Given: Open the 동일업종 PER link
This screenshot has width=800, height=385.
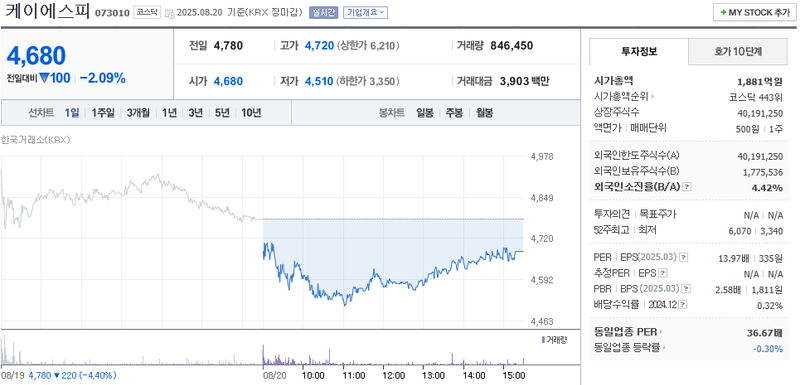Looking at the screenshot, I should (x=626, y=332).
